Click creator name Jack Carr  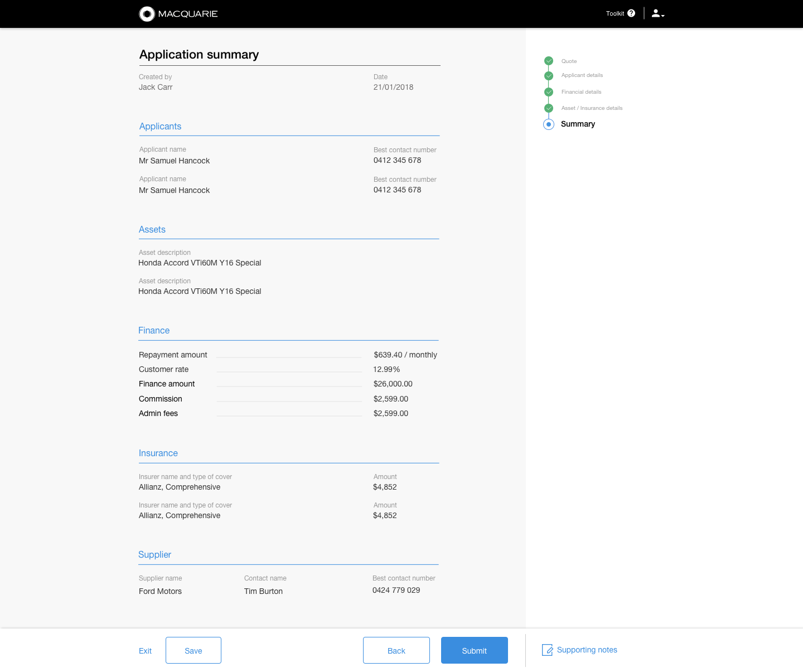tap(156, 87)
